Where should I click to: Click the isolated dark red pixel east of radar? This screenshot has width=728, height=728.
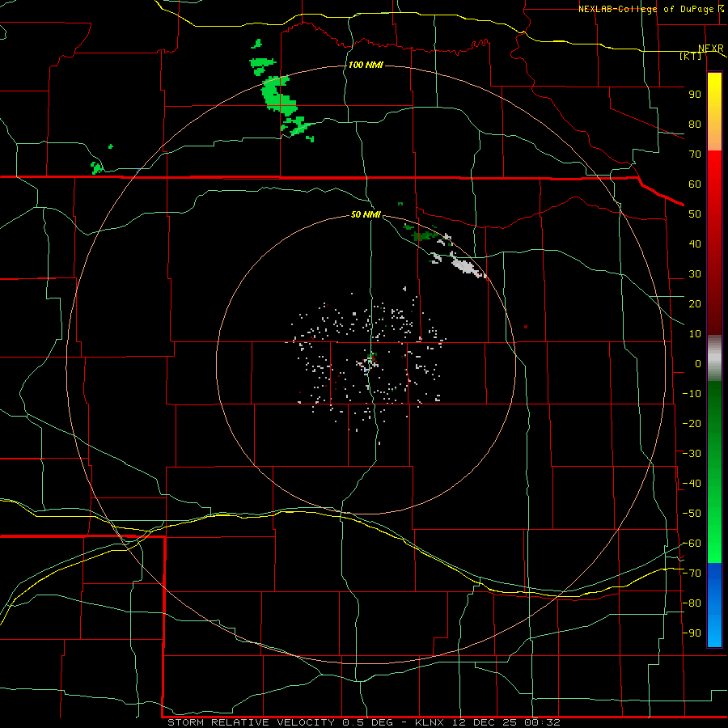coord(526,327)
